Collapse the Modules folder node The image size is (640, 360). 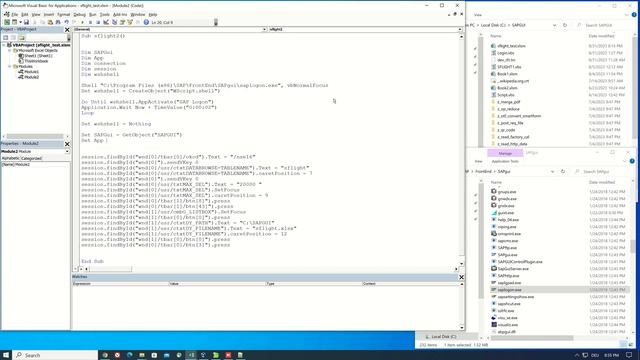point(10,66)
